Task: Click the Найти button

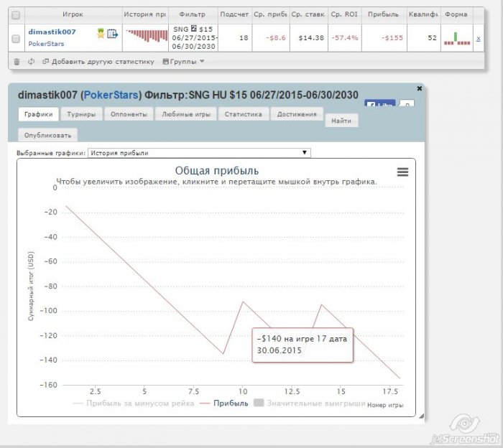Action: click(x=341, y=121)
